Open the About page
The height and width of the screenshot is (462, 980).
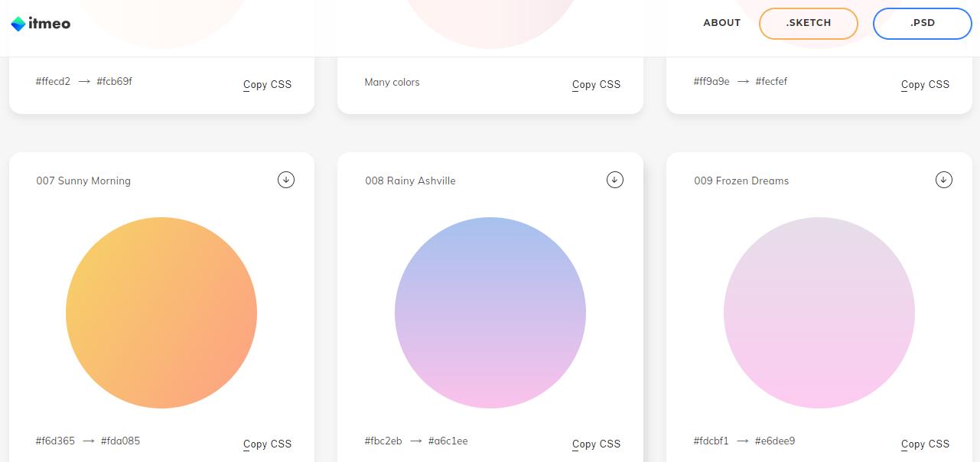pyautogui.click(x=721, y=23)
